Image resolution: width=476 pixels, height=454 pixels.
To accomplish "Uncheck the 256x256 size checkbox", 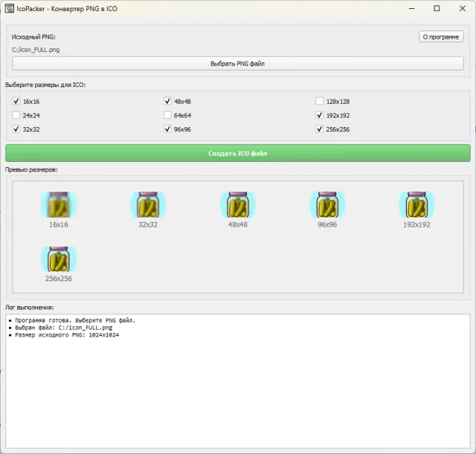I will (319, 129).
